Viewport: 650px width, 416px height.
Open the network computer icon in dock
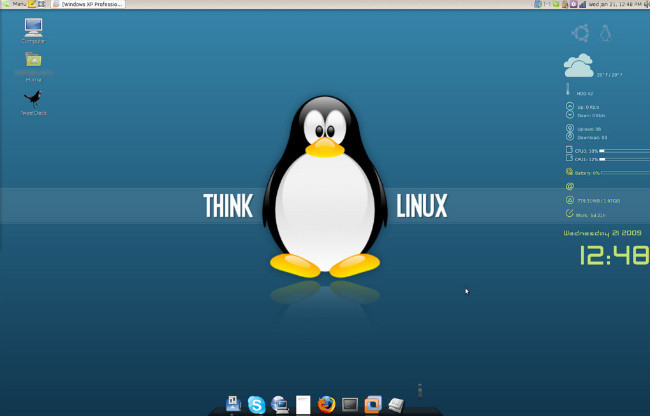pos(280,404)
